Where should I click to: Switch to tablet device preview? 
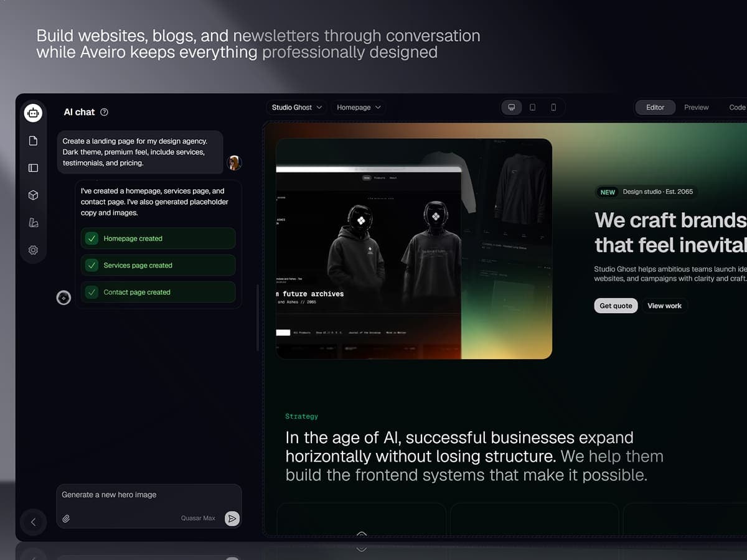(532, 107)
